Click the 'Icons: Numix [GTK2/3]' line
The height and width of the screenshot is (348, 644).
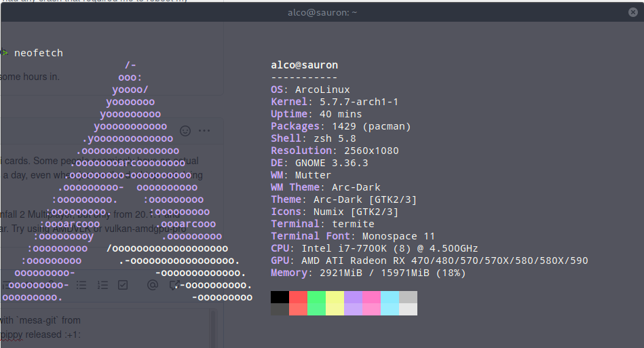pyautogui.click(x=335, y=212)
